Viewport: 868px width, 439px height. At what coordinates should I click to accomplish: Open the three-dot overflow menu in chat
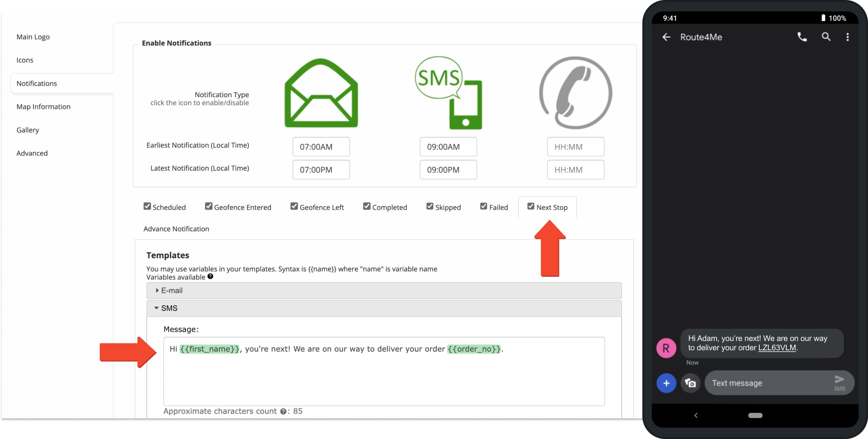[x=847, y=37]
